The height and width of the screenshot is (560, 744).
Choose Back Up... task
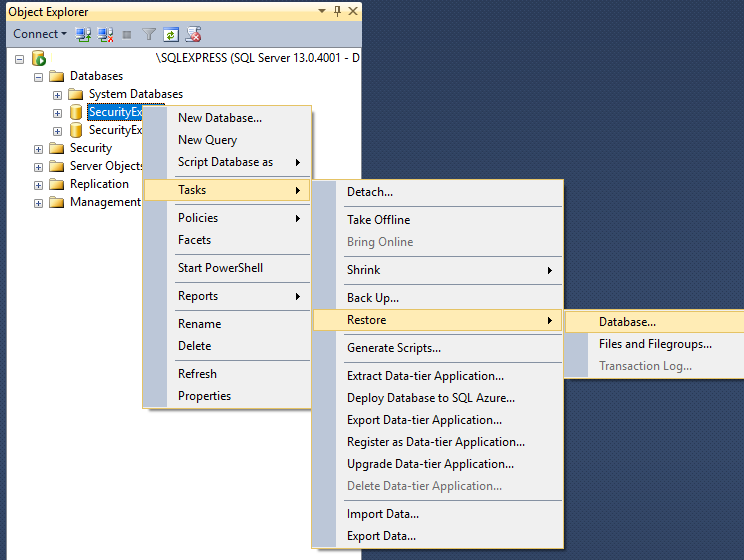(x=437, y=298)
